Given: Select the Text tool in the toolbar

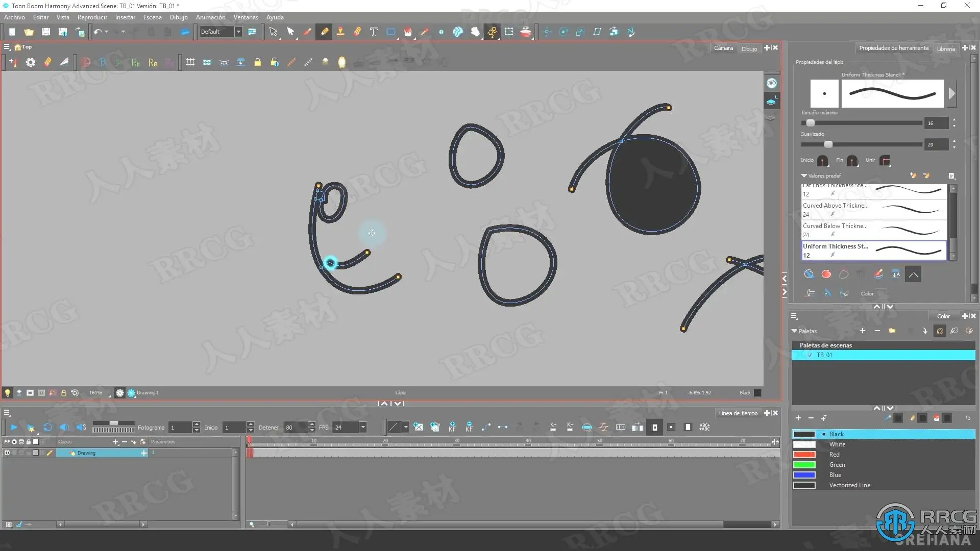Looking at the screenshot, I should point(374,32).
